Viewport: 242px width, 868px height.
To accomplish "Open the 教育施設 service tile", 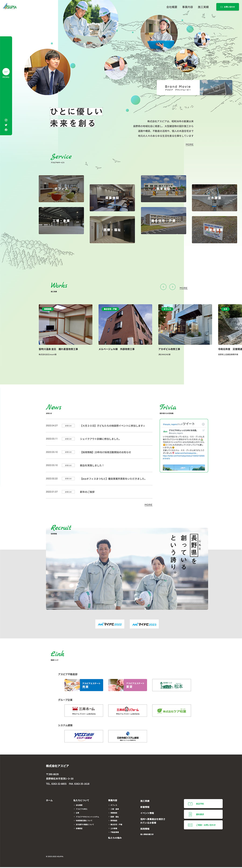I will (163, 189).
